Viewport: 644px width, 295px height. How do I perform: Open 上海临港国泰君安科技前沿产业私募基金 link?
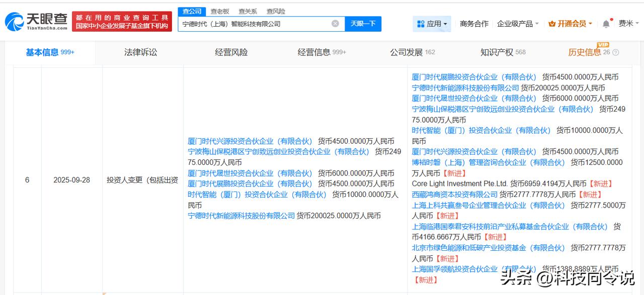pos(510,227)
